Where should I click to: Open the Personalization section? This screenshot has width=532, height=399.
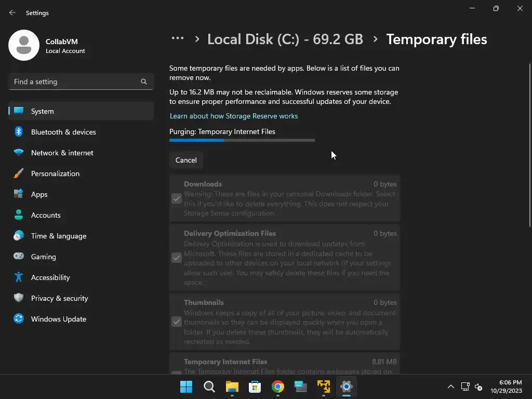(55, 174)
